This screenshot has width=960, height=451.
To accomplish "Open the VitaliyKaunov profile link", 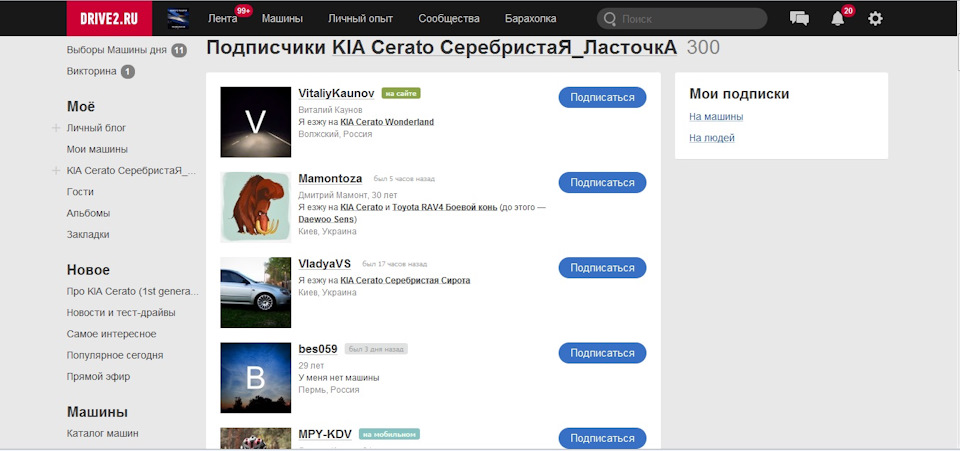I will (336, 93).
